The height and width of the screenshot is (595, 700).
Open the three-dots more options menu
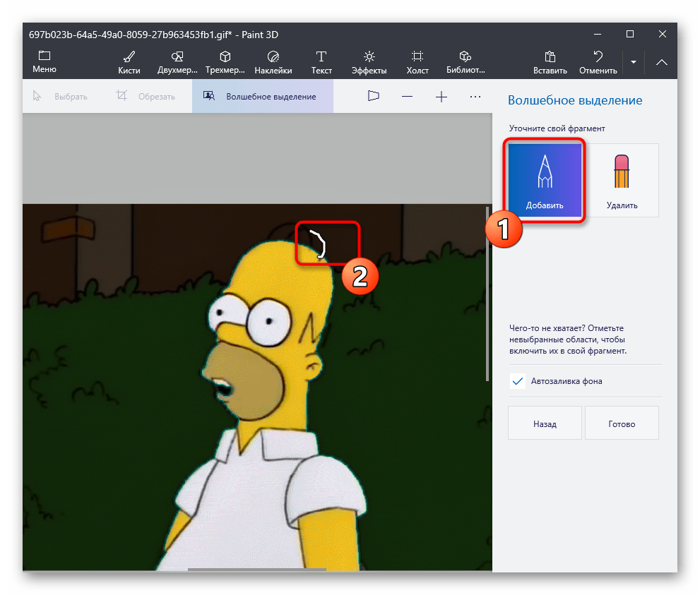[x=475, y=97]
